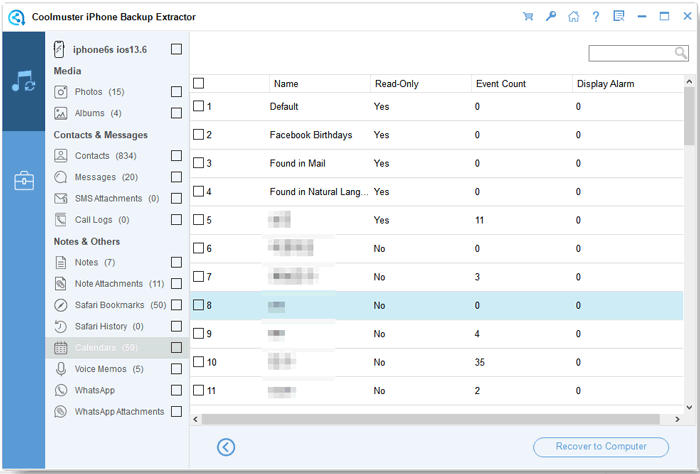Click the search magnifier icon
700x474 pixels.
point(680,53)
